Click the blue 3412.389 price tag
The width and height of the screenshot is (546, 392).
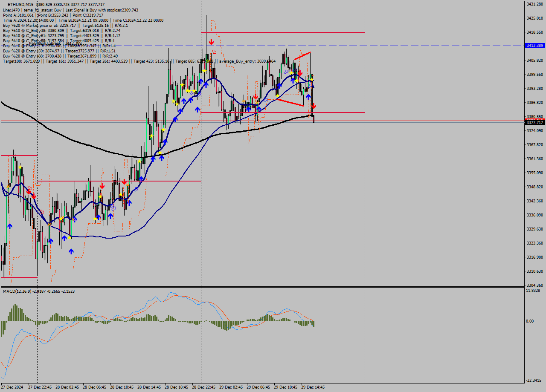tap(534, 45)
